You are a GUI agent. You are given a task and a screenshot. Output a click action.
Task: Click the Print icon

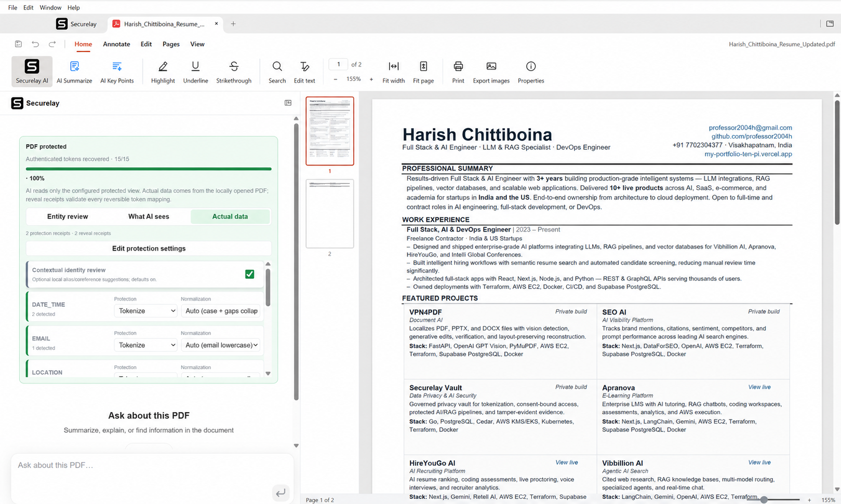click(x=458, y=72)
